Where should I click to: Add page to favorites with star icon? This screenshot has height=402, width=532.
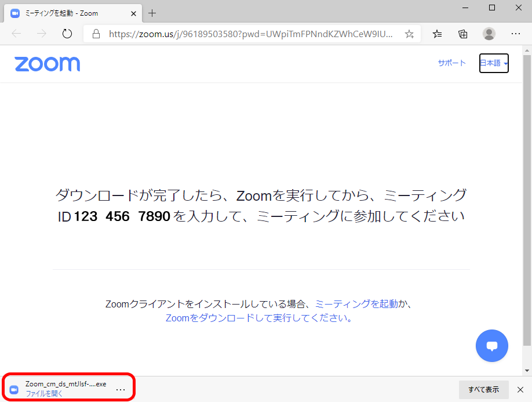409,34
